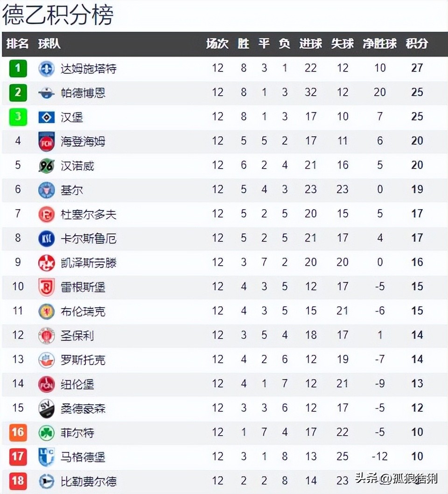
Task: Click the Hannover 96 (汉诺威) logo
Action: 46,166
